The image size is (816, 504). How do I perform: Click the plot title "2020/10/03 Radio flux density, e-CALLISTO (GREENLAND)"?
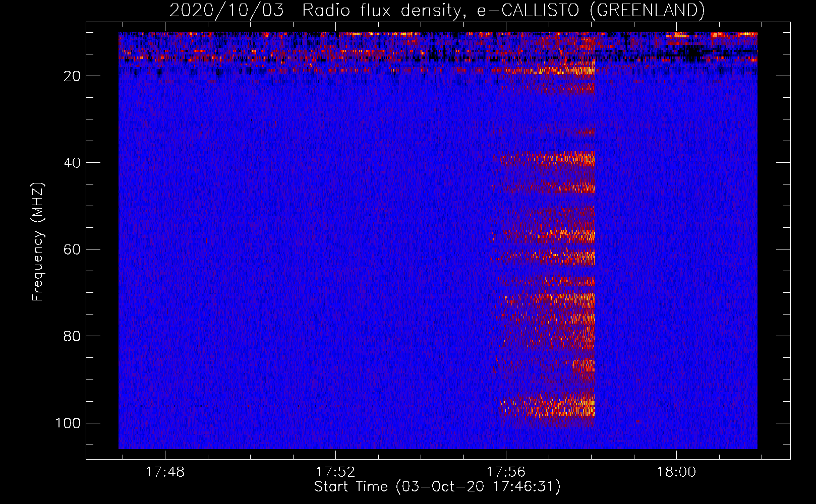click(437, 10)
